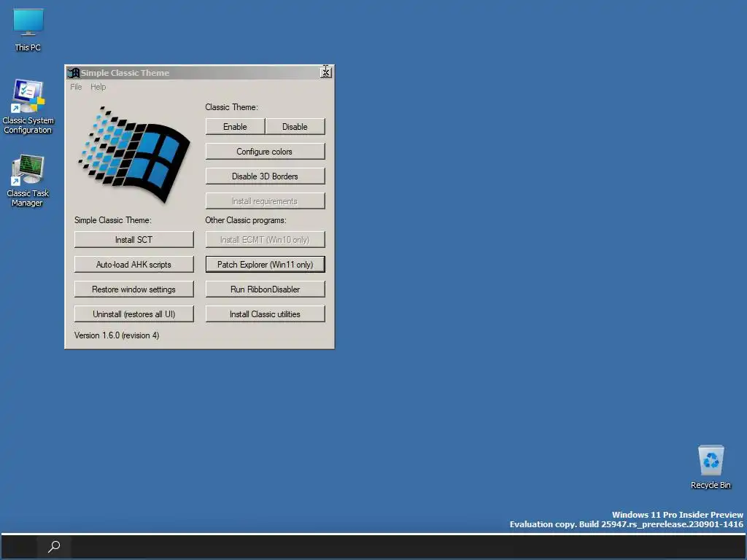Enable the Classic Theme
Image resolution: width=747 pixels, height=560 pixels.
[235, 127]
